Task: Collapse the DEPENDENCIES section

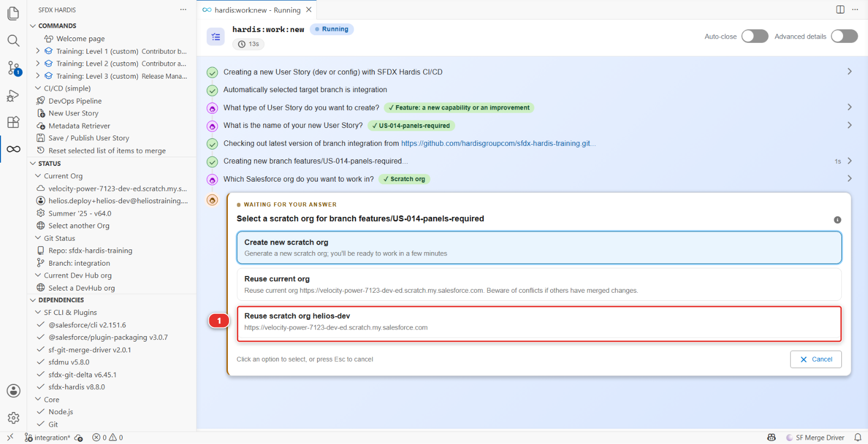Action: pos(33,300)
